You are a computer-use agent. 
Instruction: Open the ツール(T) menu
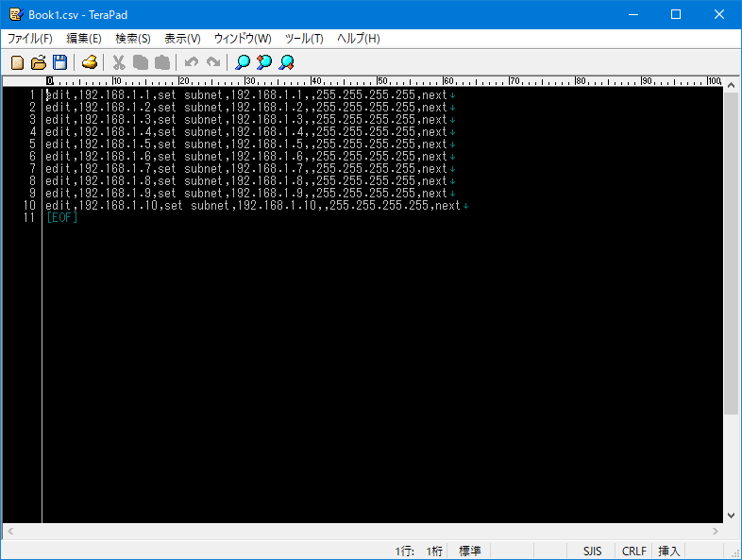click(x=304, y=39)
